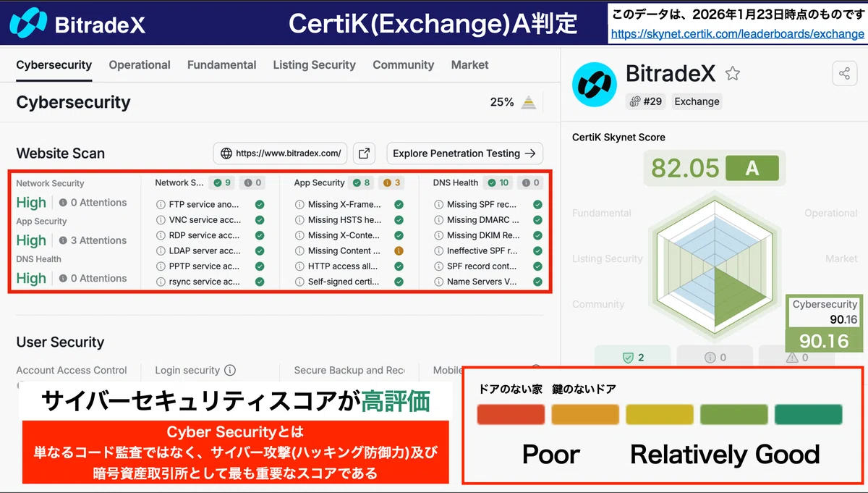This screenshot has width=868, height=493.
Task: Click the info icon for rsync service row
Action: point(160,282)
